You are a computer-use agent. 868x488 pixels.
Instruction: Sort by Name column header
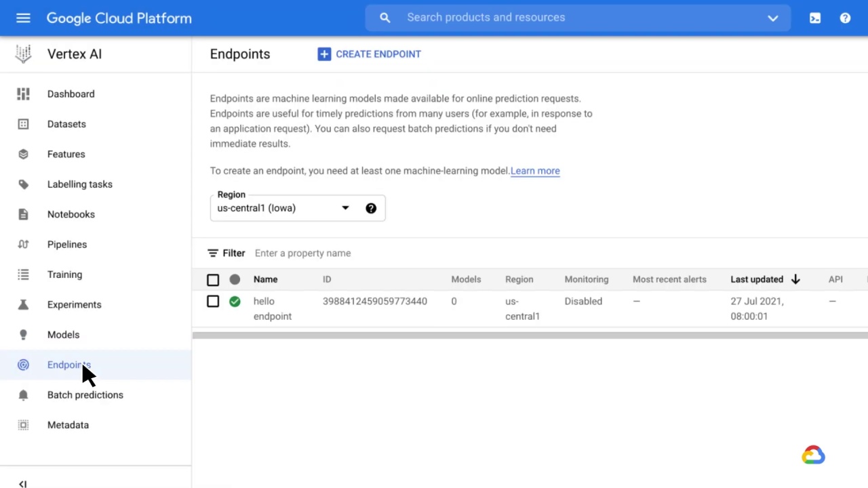click(265, 279)
